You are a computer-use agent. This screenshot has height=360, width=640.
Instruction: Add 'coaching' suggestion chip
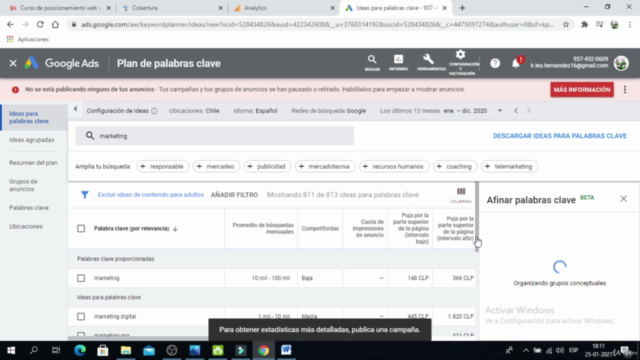pyautogui.click(x=455, y=167)
